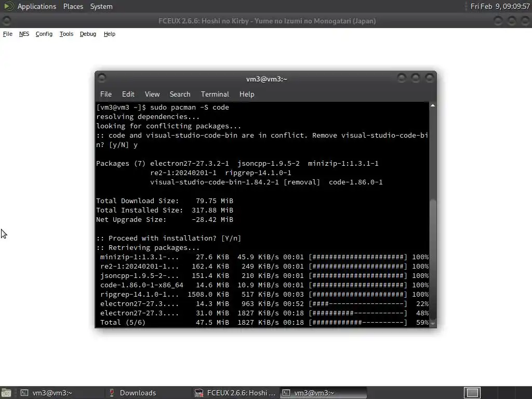Click the FCEUX title bar text
The image size is (532, 399).
pos(267,21)
